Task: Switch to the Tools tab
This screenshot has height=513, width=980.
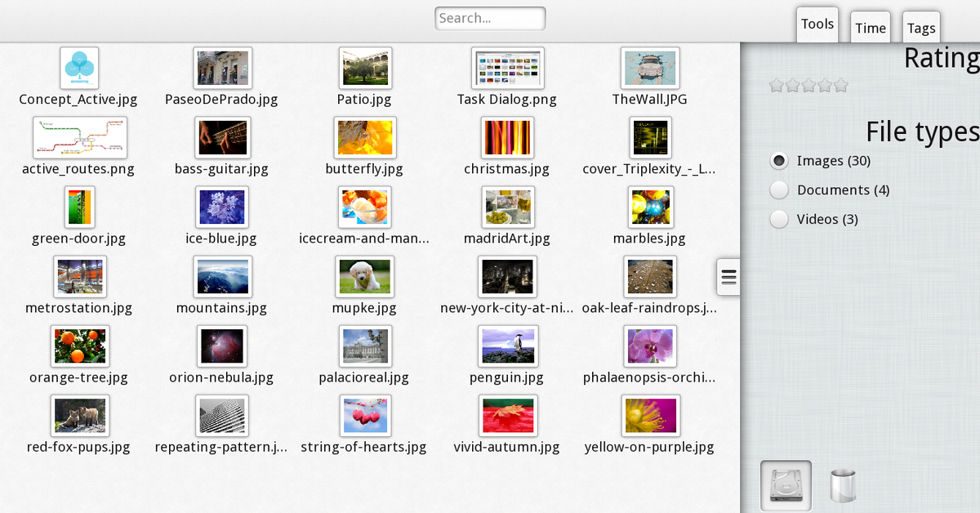Action: [x=817, y=25]
